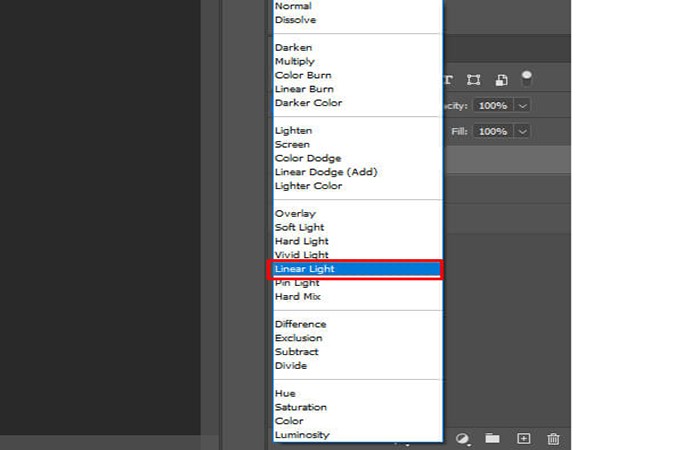Image resolution: width=700 pixels, height=450 pixels.
Task: Select Darker Color blend mode
Action: (358, 103)
